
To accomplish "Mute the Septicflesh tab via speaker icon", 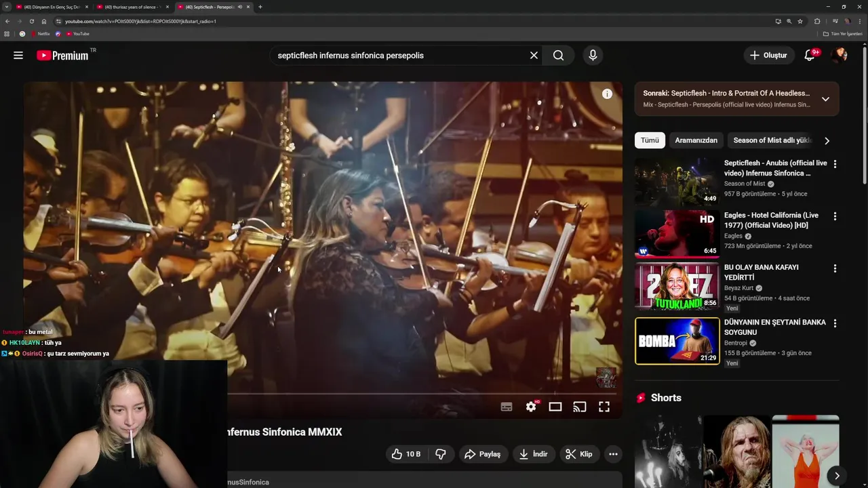I will pyautogui.click(x=239, y=7).
